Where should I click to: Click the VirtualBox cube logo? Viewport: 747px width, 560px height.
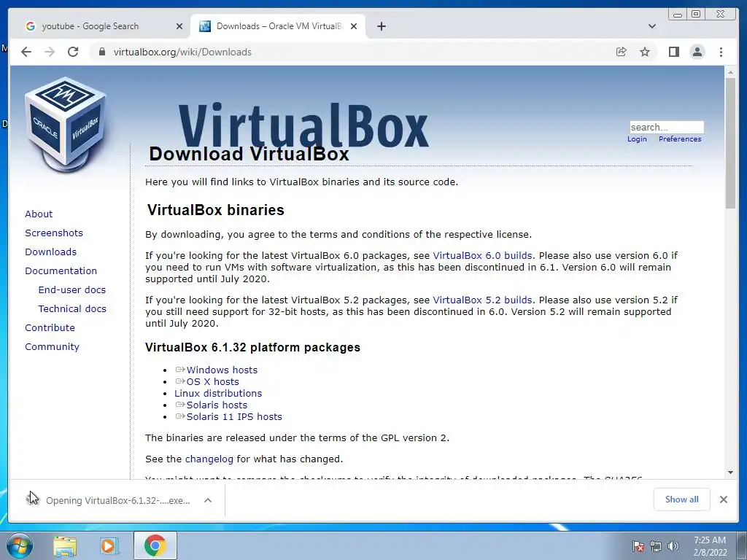(66, 125)
